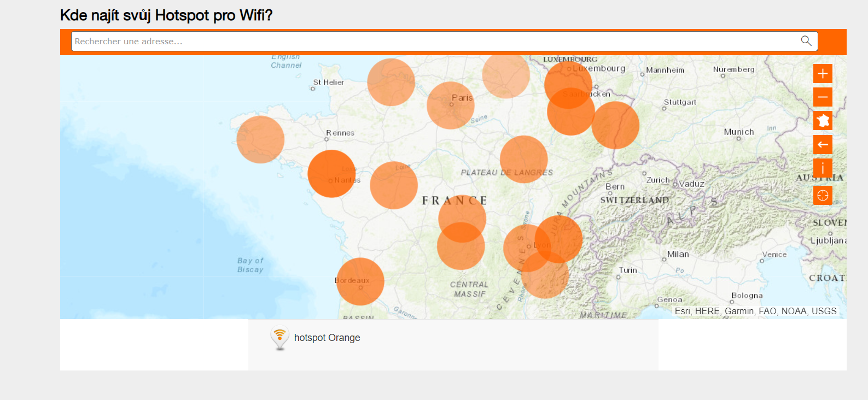Go back to previous map view arrow

(x=823, y=145)
